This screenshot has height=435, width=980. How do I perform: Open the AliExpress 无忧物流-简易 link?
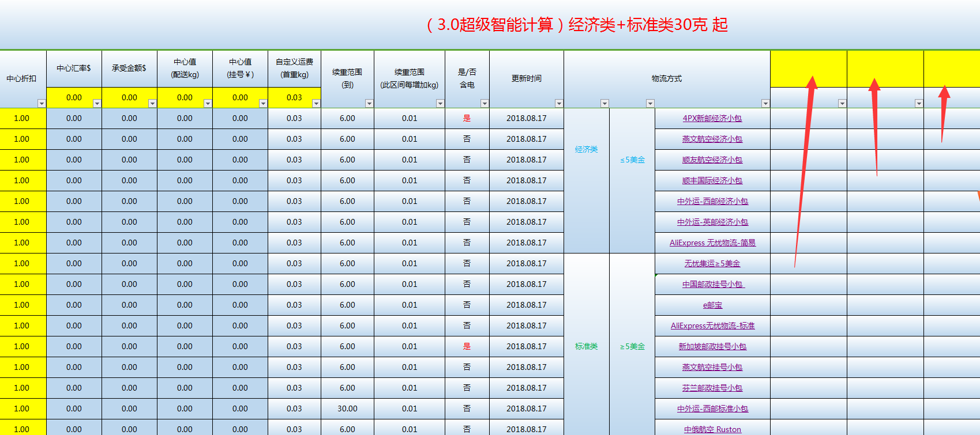pos(712,243)
